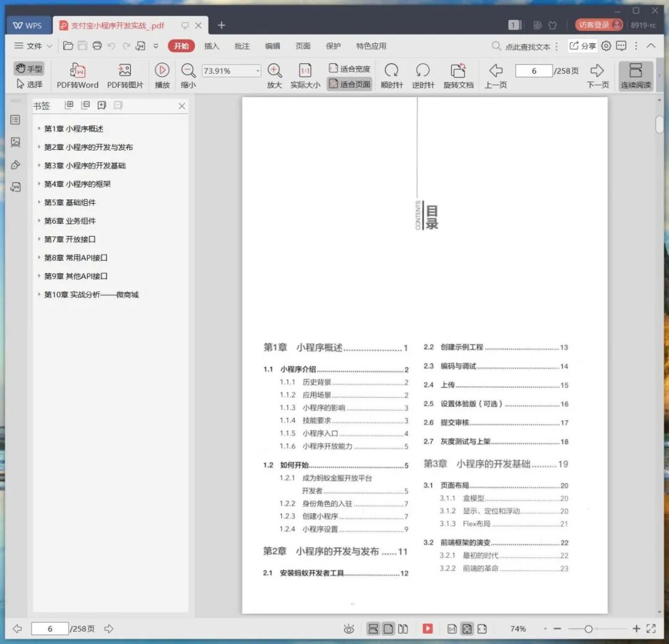The image size is (669, 644).
Task: Expand 第5章 基础组件 bookmark
Action: (x=39, y=202)
